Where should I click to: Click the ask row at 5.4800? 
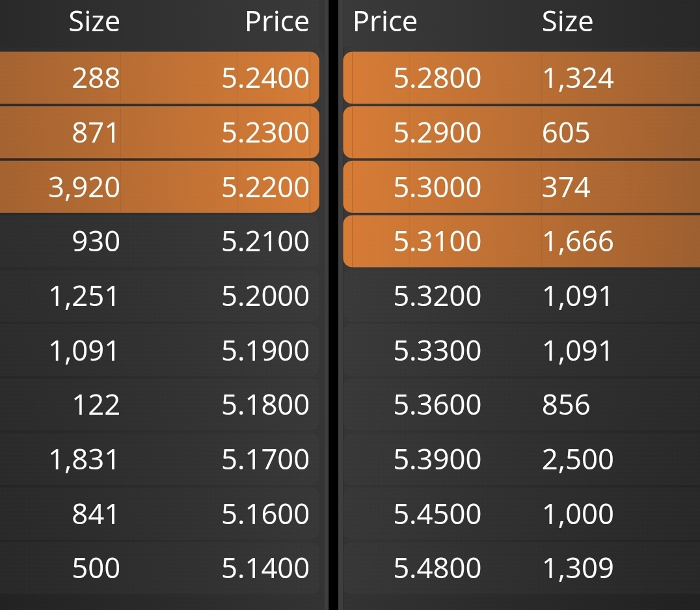[x=522, y=568]
